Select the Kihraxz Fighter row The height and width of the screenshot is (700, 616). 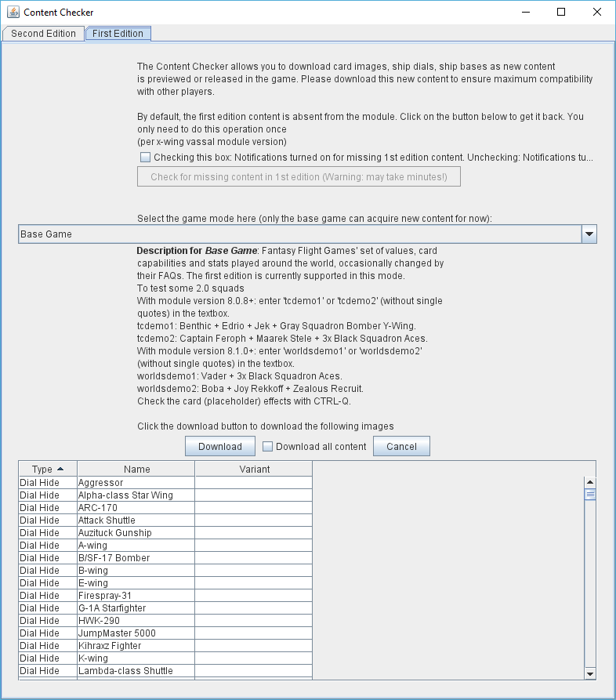(x=165, y=646)
